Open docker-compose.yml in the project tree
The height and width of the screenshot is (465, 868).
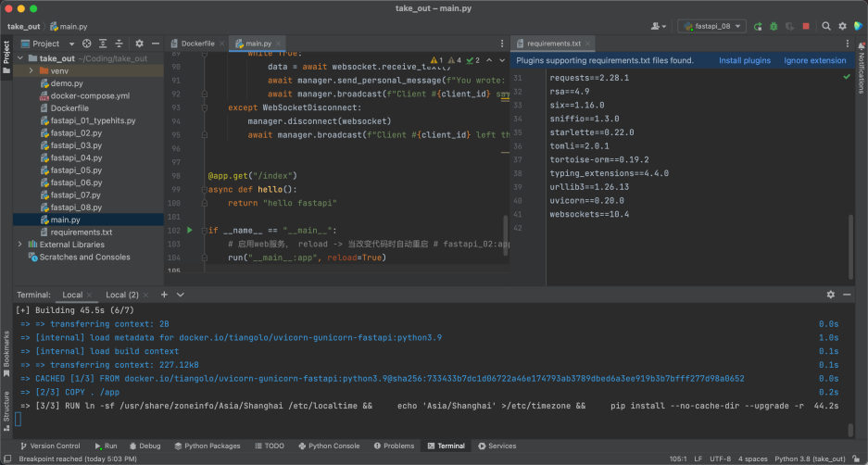[90, 95]
